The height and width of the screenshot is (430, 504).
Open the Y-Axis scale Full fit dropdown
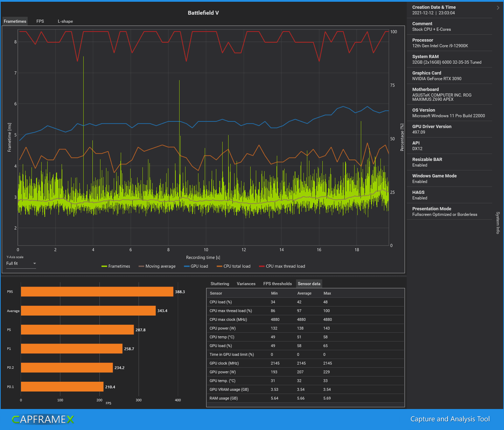(x=21, y=263)
